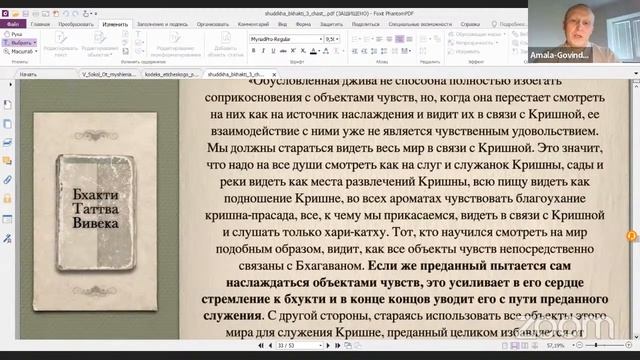Select the Рука hand tool
The width and height of the screenshot is (640, 360).
pyautogui.click(x=13, y=34)
